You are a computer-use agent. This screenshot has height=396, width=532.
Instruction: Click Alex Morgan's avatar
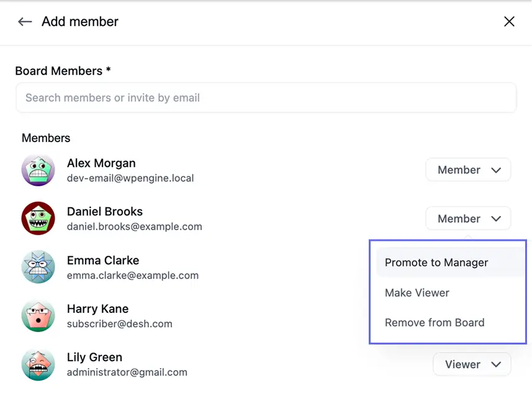(38, 170)
